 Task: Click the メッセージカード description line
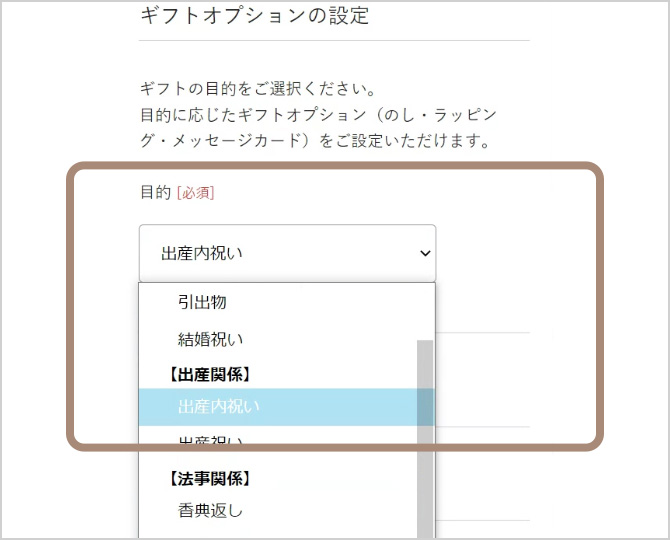point(315,140)
